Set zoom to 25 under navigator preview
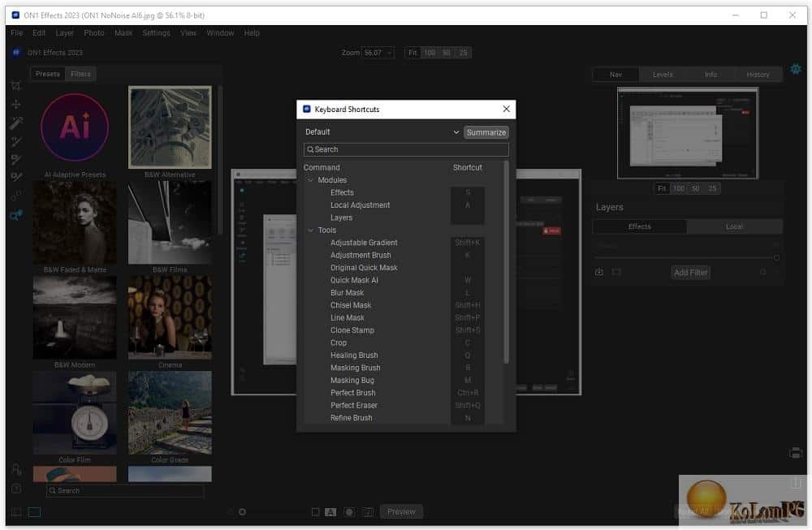 click(713, 188)
